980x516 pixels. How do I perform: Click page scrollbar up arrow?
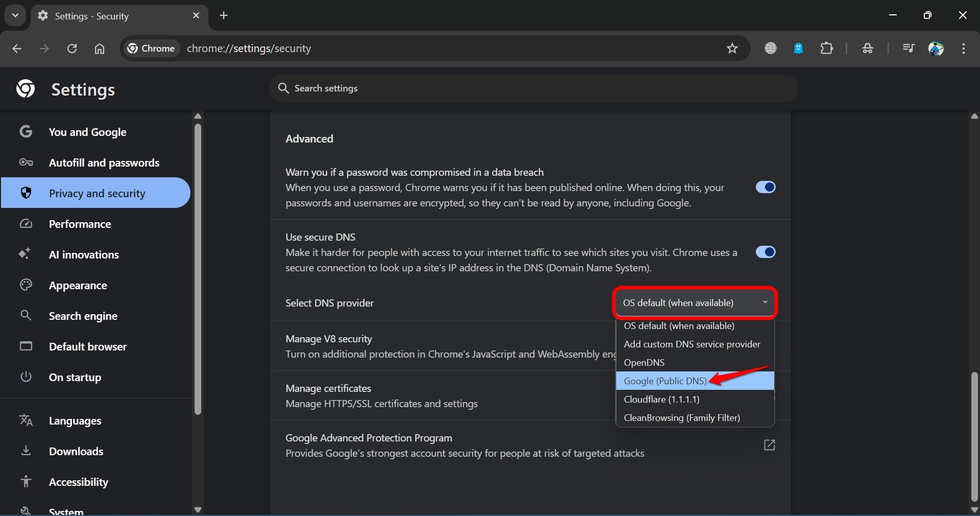pyautogui.click(x=974, y=116)
